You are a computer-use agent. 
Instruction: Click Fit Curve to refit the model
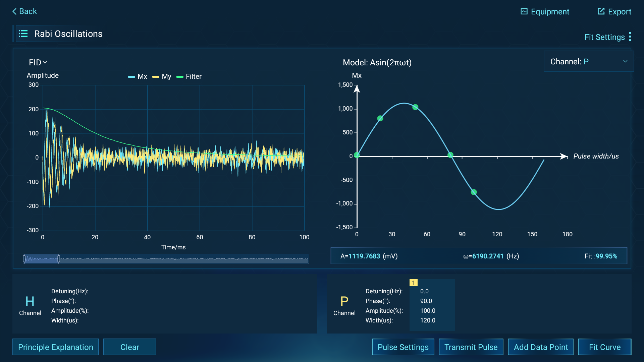point(605,347)
